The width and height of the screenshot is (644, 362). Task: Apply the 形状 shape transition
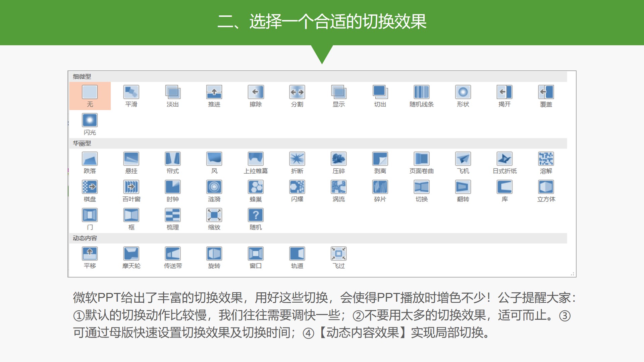click(x=463, y=96)
